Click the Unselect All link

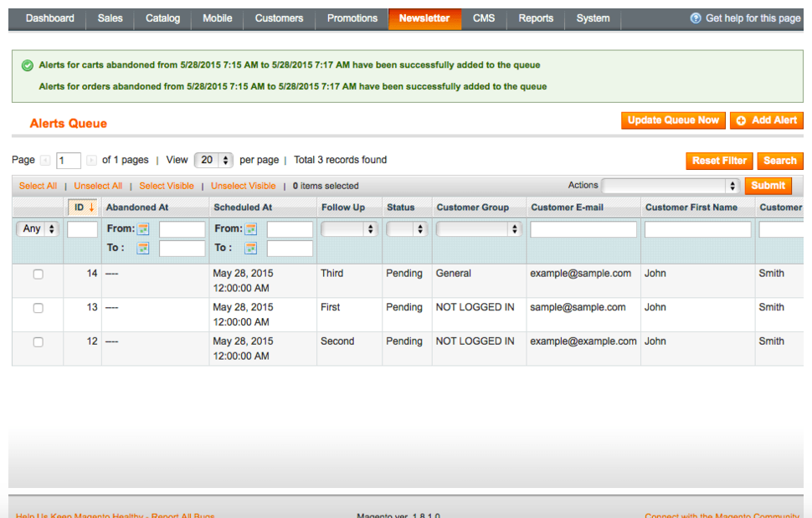point(98,187)
